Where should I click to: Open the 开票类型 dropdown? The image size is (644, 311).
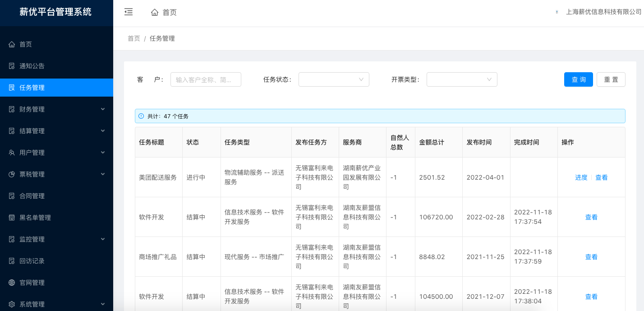(x=462, y=79)
